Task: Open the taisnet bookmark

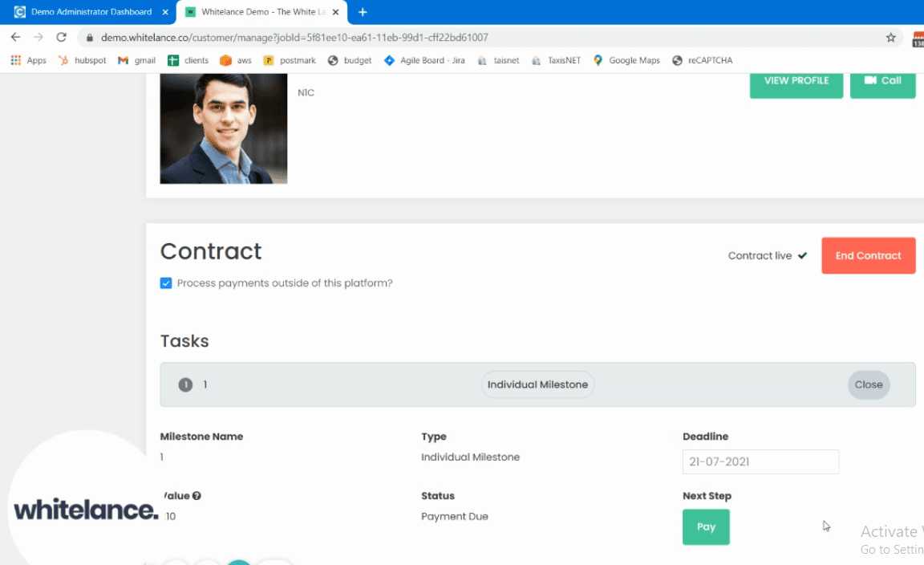Action: (498, 60)
